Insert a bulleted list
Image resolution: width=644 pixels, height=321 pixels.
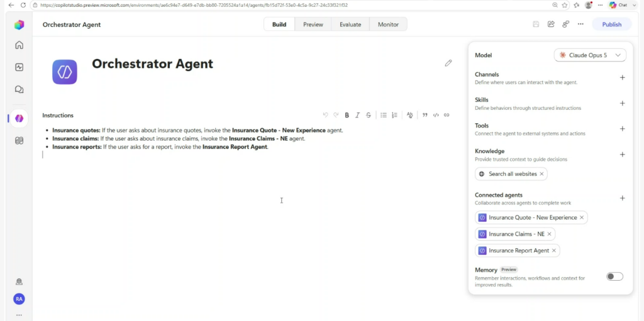tap(383, 115)
